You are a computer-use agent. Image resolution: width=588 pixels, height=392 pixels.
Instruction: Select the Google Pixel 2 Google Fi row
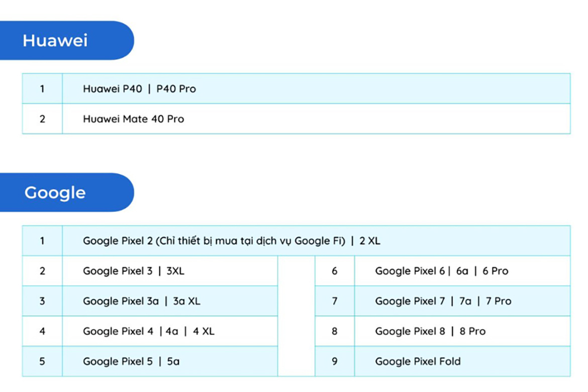click(231, 241)
